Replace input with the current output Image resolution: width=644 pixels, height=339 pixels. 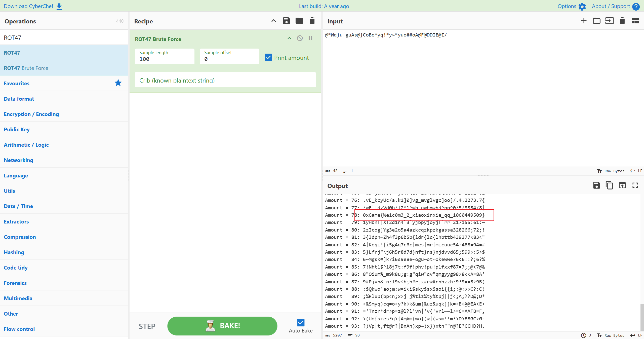point(622,185)
